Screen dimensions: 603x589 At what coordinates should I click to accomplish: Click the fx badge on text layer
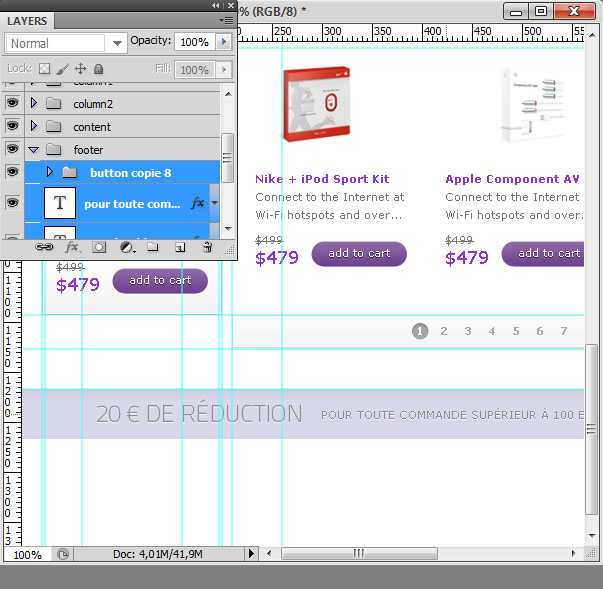pos(198,203)
